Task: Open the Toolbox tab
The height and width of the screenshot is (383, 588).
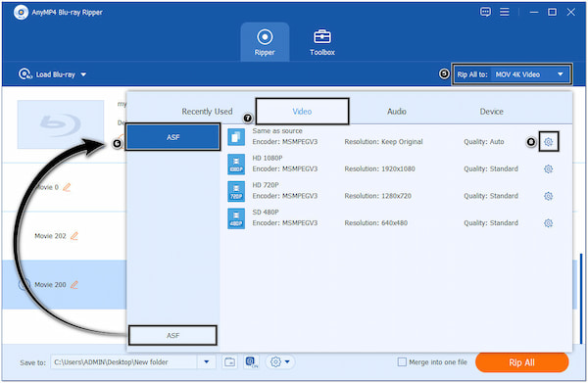Action: (x=322, y=42)
